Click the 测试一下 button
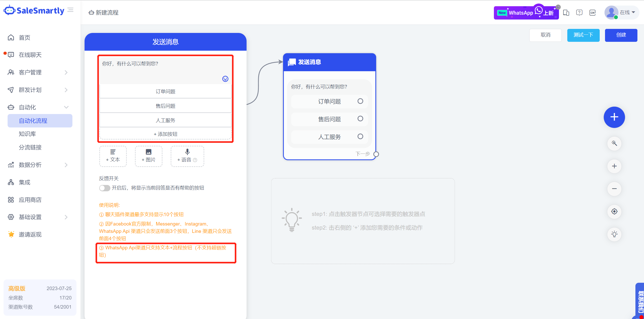Screen dimensions: 644x319 coord(583,35)
